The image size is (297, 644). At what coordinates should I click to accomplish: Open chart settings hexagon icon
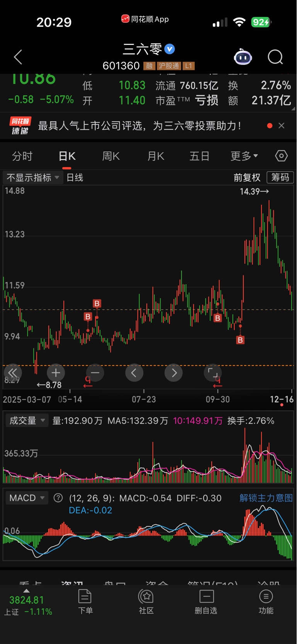(x=282, y=156)
